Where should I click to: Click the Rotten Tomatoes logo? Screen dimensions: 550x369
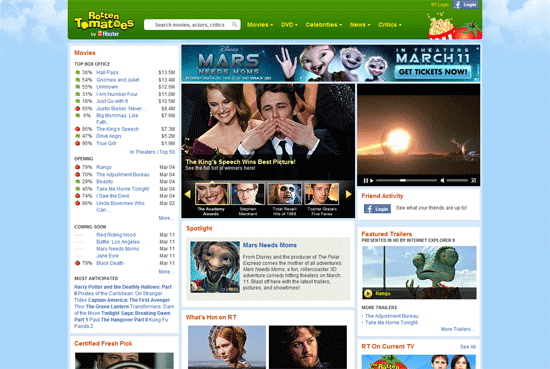(x=104, y=24)
